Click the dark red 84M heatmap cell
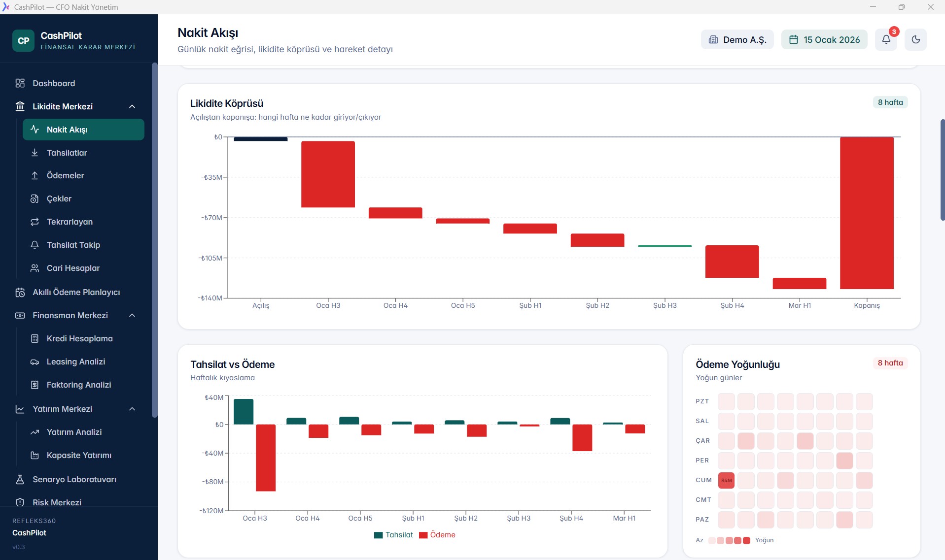Screen dimensions: 945x560 (727, 480)
